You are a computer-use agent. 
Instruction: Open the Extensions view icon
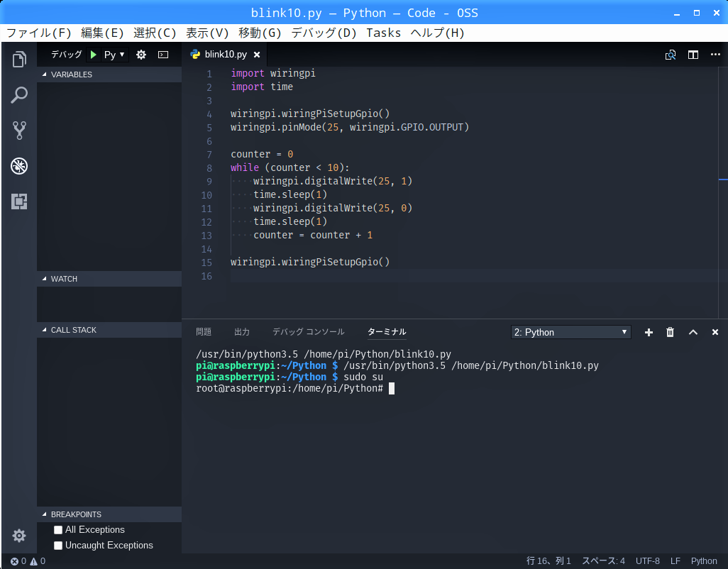19,201
